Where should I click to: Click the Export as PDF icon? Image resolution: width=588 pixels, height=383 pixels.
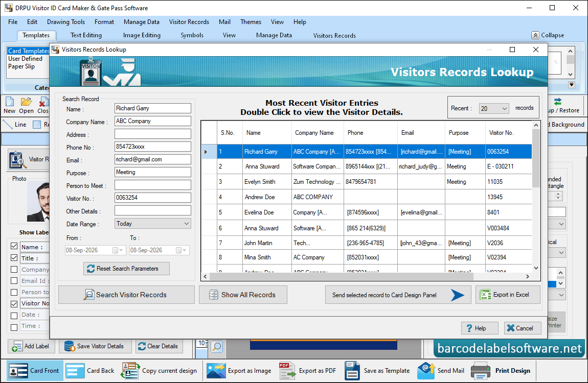pos(287,371)
